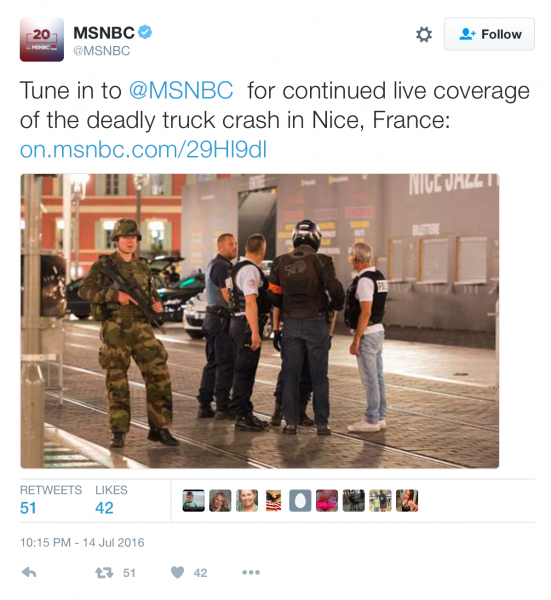Retweet using the retweet arrows icon
The width and height of the screenshot is (551, 600).
[104, 572]
